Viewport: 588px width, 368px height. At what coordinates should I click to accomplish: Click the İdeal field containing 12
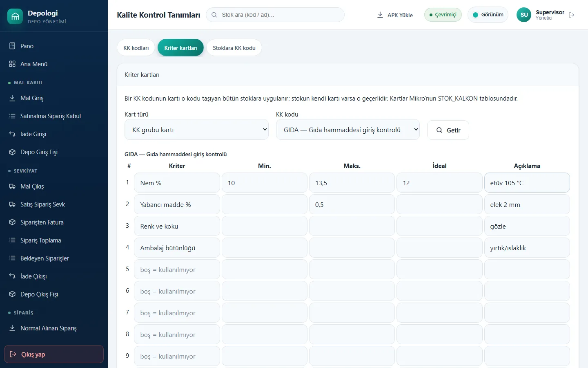click(x=439, y=183)
